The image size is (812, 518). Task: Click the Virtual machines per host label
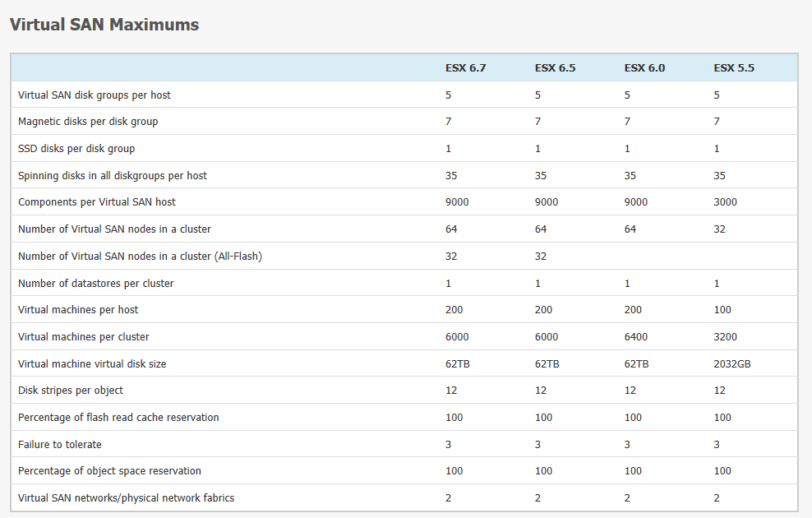point(78,309)
